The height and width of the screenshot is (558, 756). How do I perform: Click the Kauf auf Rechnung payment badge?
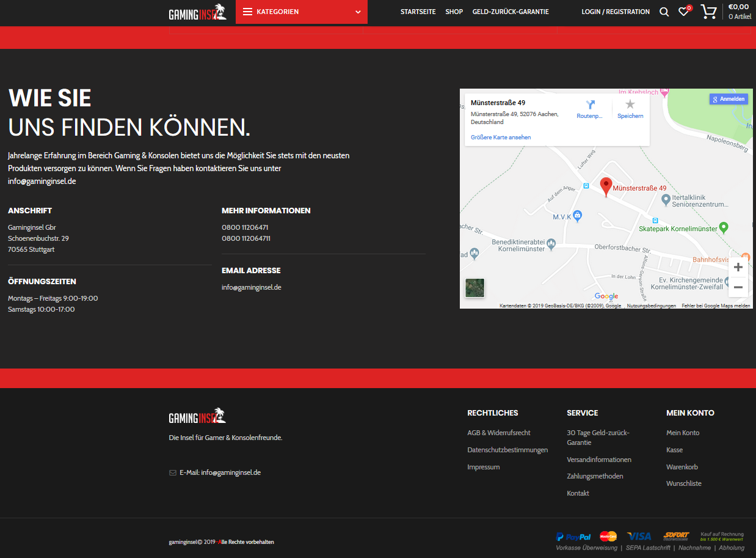[x=722, y=537]
